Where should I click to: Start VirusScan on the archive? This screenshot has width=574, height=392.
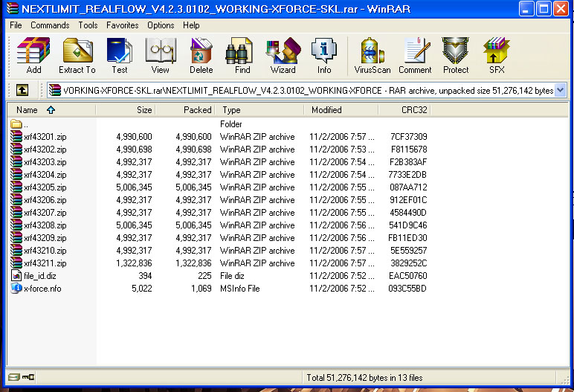(x=372, y=55)
